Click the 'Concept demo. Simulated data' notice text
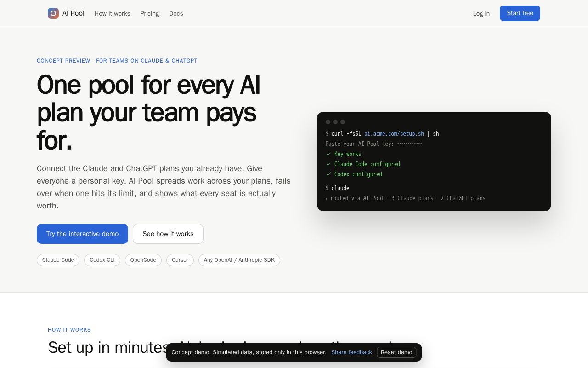 (x=249, y=352)
